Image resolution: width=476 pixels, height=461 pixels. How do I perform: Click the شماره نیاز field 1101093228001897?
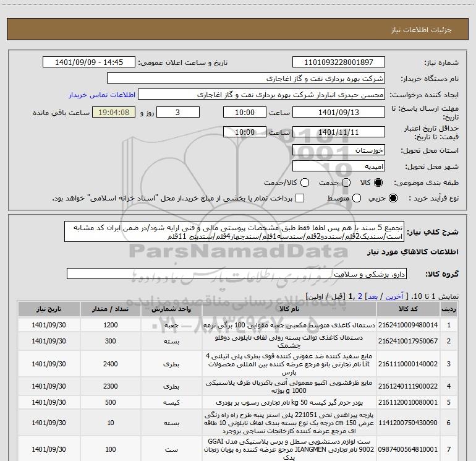[x=339, y=62]
